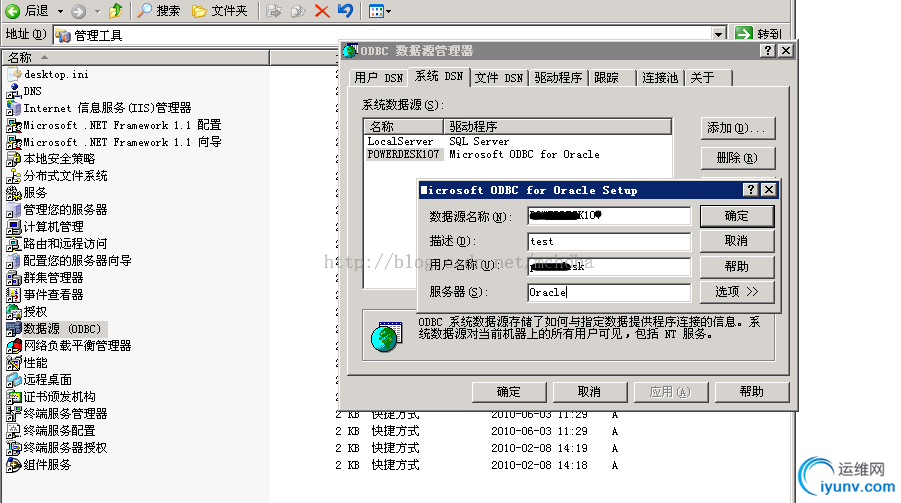
Task: Select the 计算机管理 icon
Action: tap(14, 226)
